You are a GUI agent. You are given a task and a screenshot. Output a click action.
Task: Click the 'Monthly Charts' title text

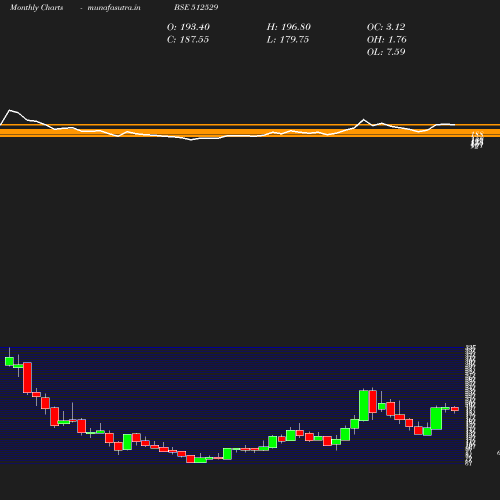tap(36, 8)
